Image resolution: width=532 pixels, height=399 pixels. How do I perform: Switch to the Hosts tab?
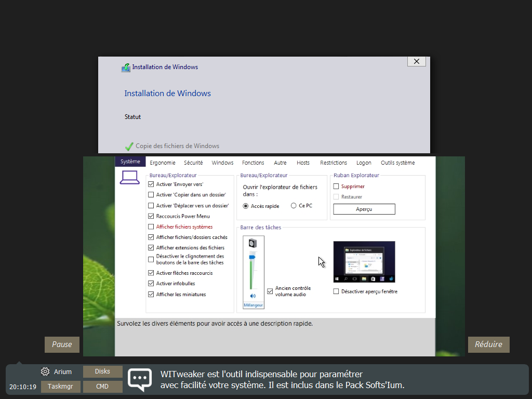tap(303, 163)
